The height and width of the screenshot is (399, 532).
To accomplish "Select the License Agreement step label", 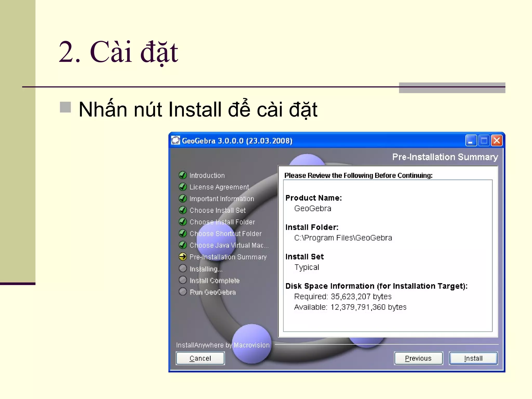I will [219, 187].
